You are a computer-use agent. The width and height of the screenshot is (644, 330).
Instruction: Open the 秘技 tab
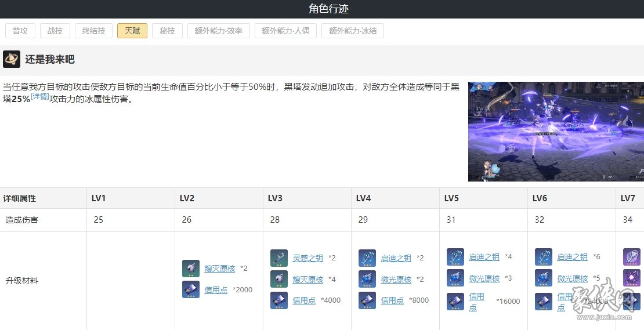point(167,31)
